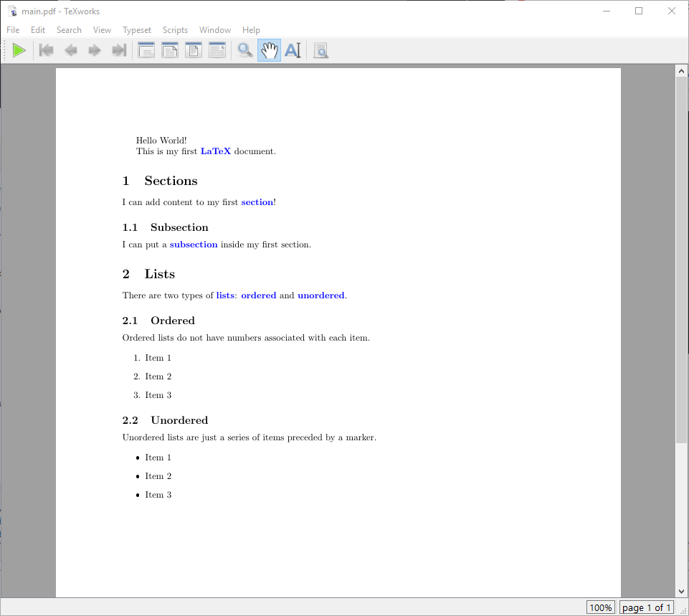Screen dimensions: 689x616
Task: Click the '2.1 Ordered' heading
Action: [x=158, y=321]
